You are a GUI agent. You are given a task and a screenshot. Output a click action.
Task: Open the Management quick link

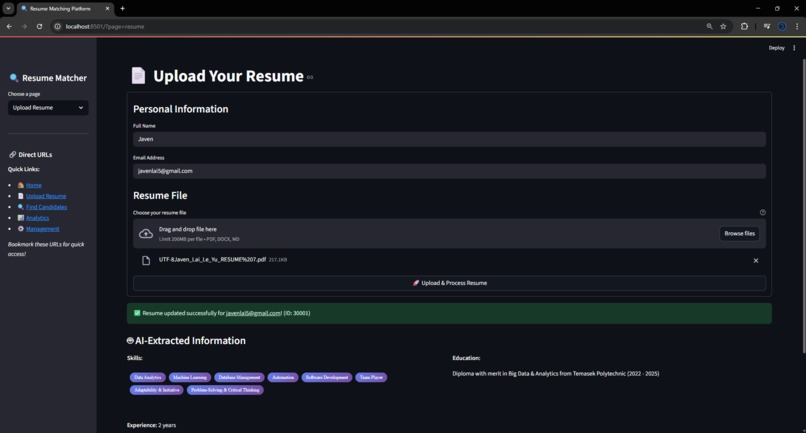43,228
